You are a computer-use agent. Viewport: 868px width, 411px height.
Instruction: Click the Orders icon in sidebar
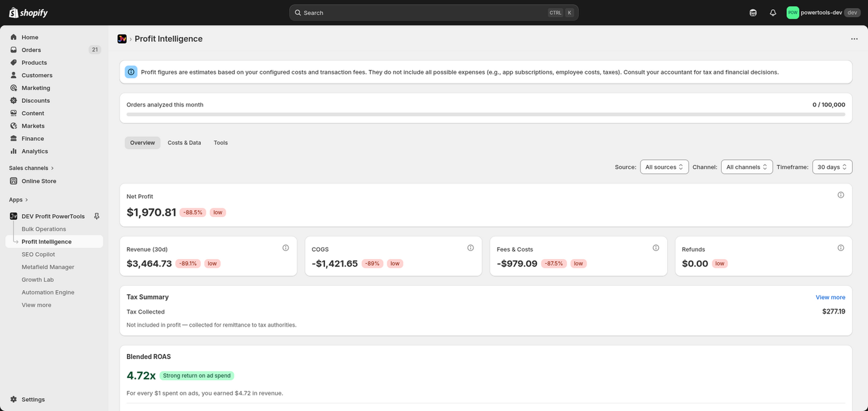pos(14,50)
